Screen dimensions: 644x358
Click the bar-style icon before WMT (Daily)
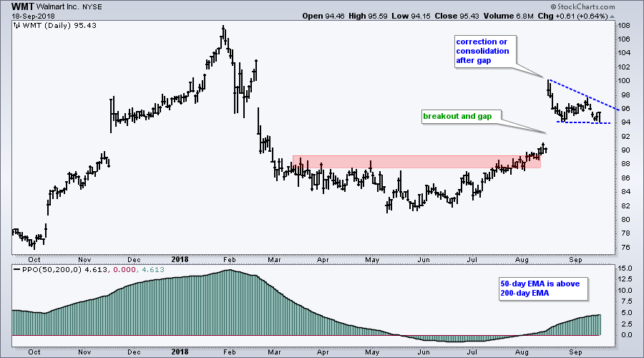coord(17,26)
